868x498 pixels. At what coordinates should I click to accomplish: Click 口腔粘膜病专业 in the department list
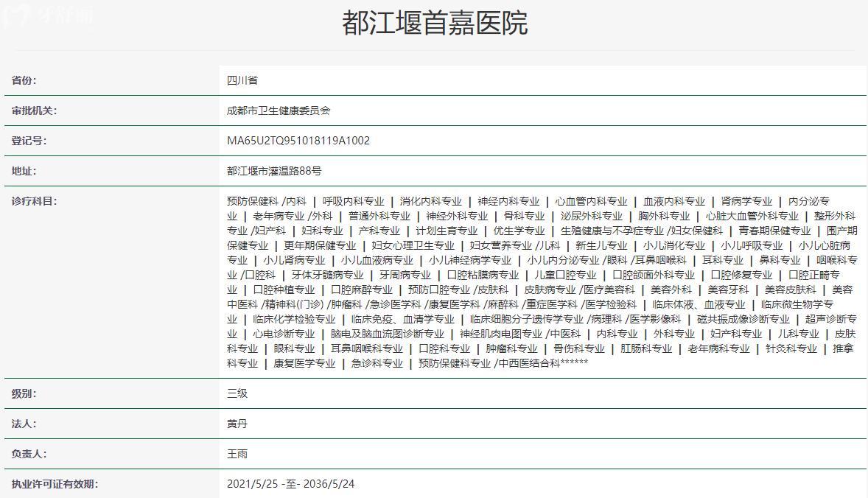tap(483, 275)
